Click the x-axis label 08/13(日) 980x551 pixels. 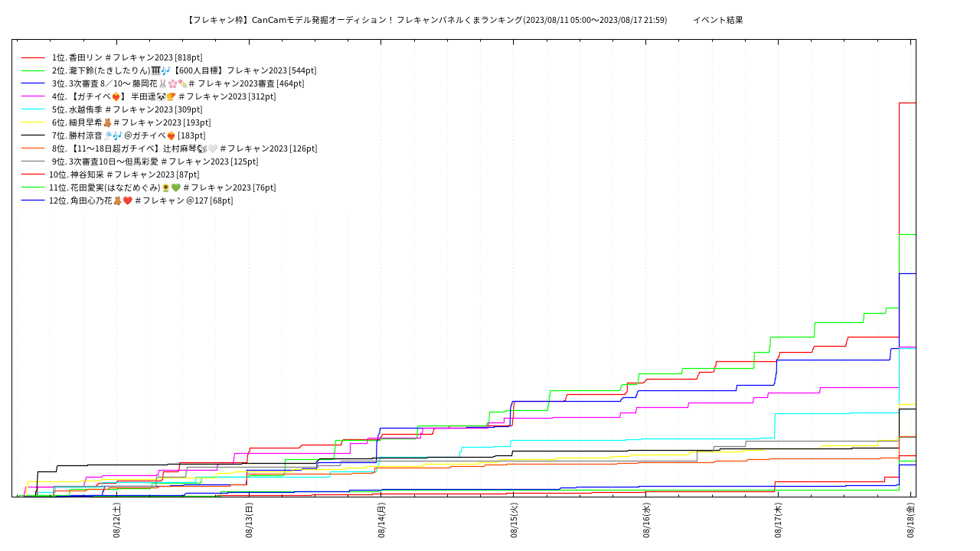(x=250, y=520)
